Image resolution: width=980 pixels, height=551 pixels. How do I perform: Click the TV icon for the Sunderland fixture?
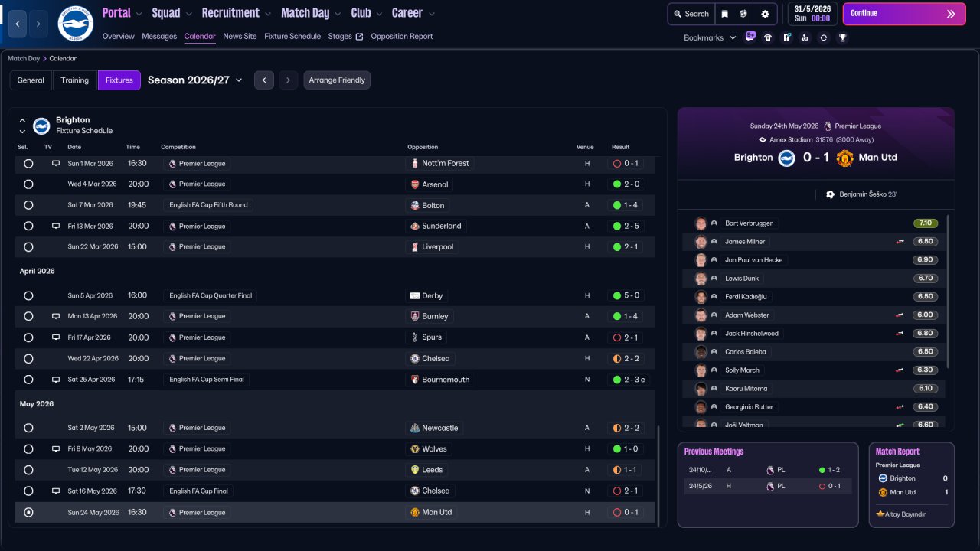56,226
